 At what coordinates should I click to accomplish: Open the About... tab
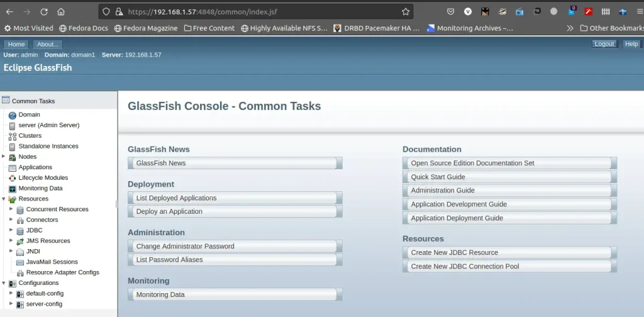coord(48,45)
